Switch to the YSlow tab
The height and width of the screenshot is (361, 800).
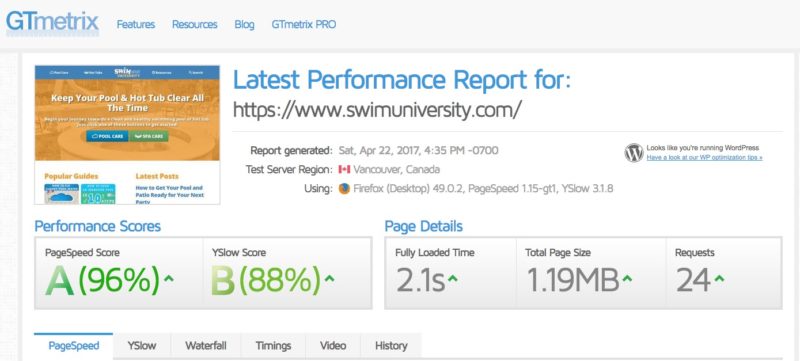[x=142, y=346]
